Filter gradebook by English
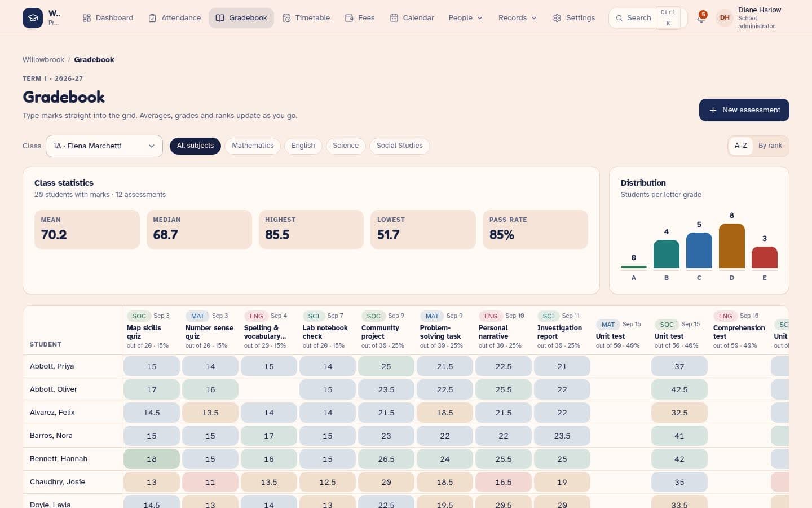The height and width of the screenshot is (508, 812). tap(303, 146)
